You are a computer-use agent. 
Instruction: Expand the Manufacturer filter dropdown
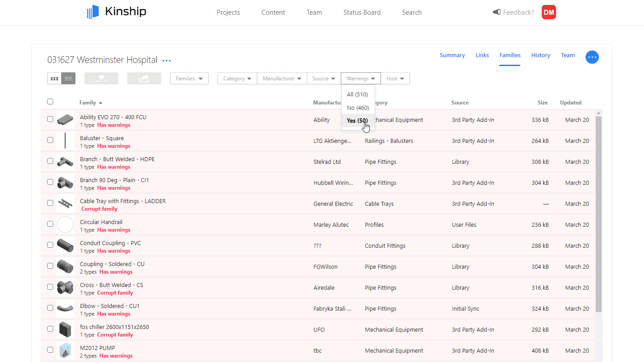click(282, 78)
